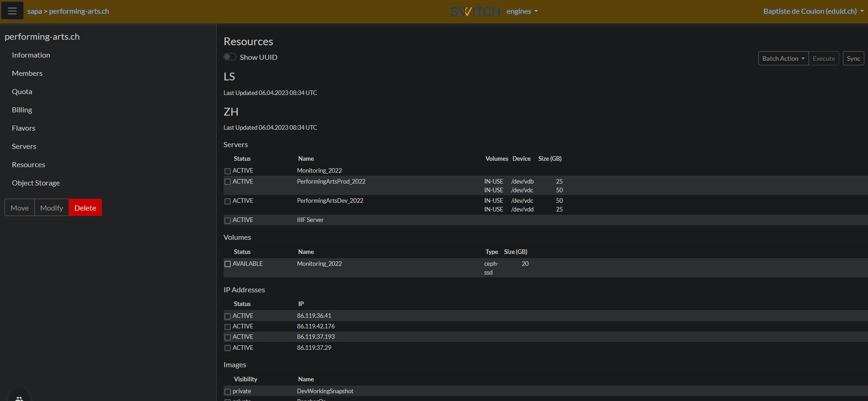The width and height of the screenshot is (868, 401).
Task: Click the IP address 86.119.37.29
Action: click(314, 348)
